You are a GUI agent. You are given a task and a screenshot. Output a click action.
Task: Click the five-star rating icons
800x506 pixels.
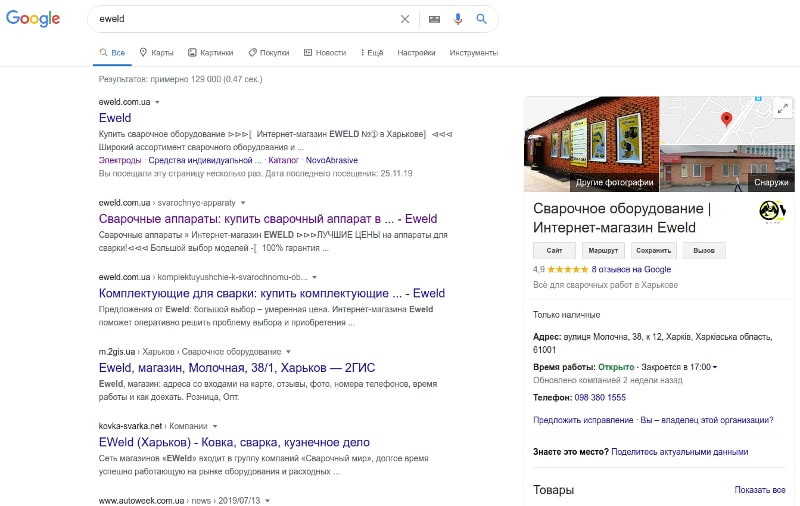[568, 269]
